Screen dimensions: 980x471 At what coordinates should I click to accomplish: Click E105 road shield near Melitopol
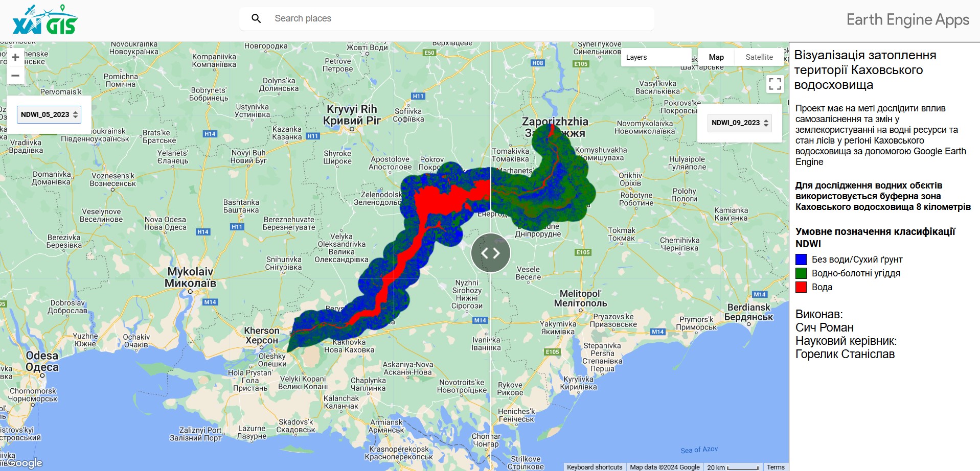(x=552, y=352)
